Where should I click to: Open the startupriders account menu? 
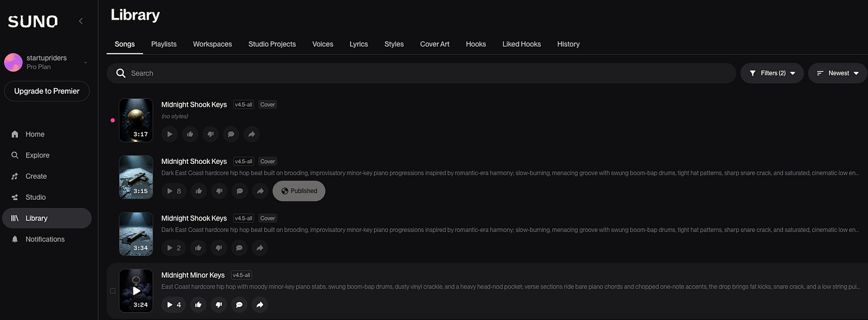click(x=46, y=62)
